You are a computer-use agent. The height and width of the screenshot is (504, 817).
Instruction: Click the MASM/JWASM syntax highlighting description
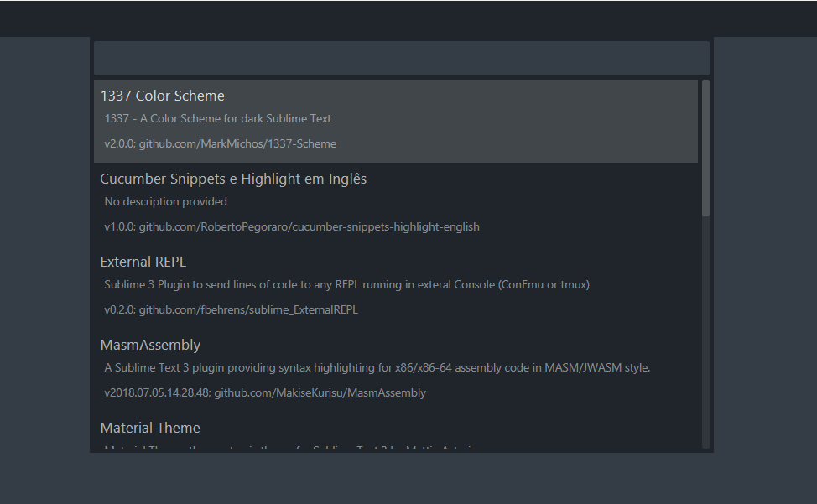coord(377,367)
